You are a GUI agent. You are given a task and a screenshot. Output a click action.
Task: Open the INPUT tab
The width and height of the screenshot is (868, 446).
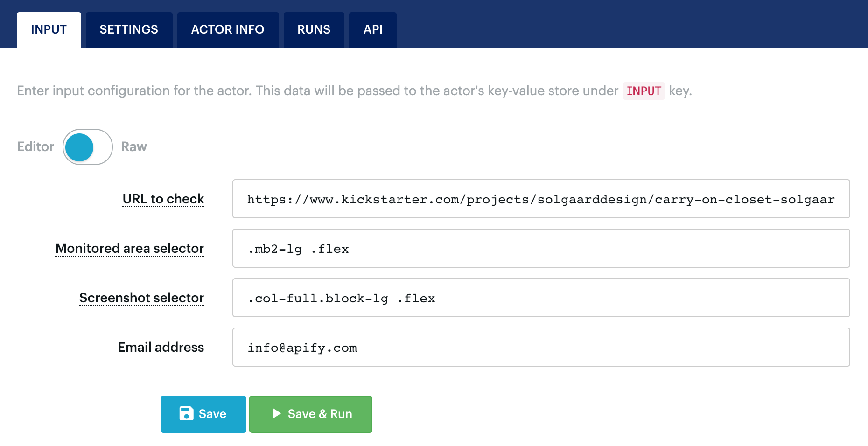point(49,30)
